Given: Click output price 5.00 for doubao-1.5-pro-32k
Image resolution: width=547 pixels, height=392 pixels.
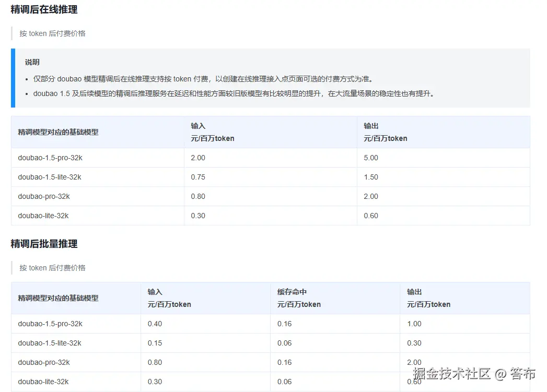Looking at the screenshot, I should (x=371, y=158).
